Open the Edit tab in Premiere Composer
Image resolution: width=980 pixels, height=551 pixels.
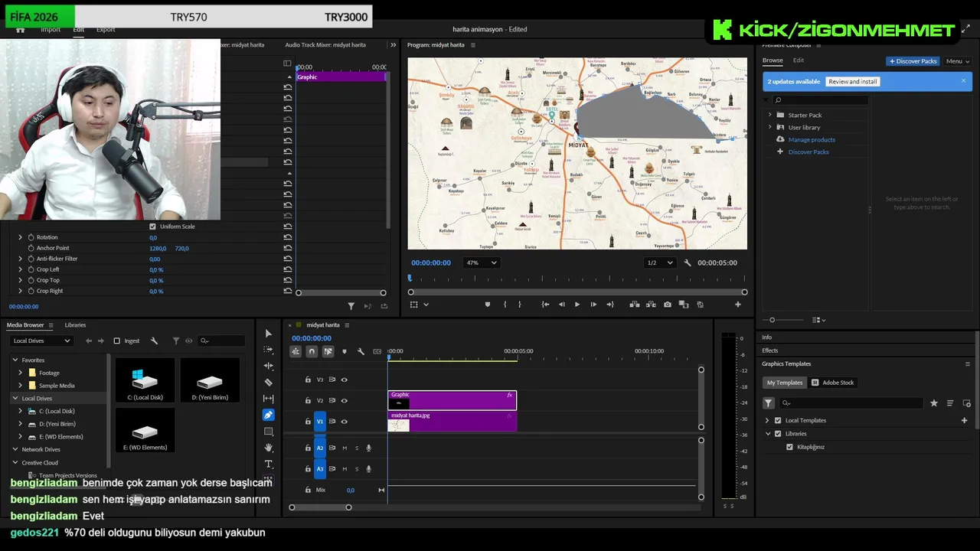tap(799, 60)
